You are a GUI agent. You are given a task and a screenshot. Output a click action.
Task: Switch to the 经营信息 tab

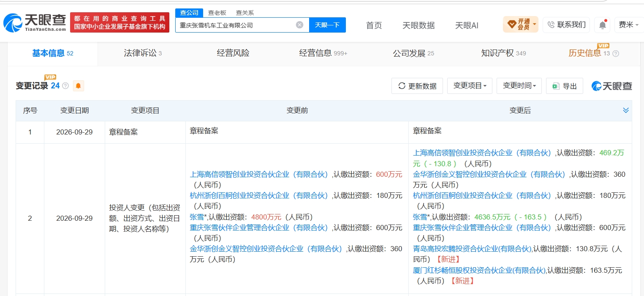[323, 53]
